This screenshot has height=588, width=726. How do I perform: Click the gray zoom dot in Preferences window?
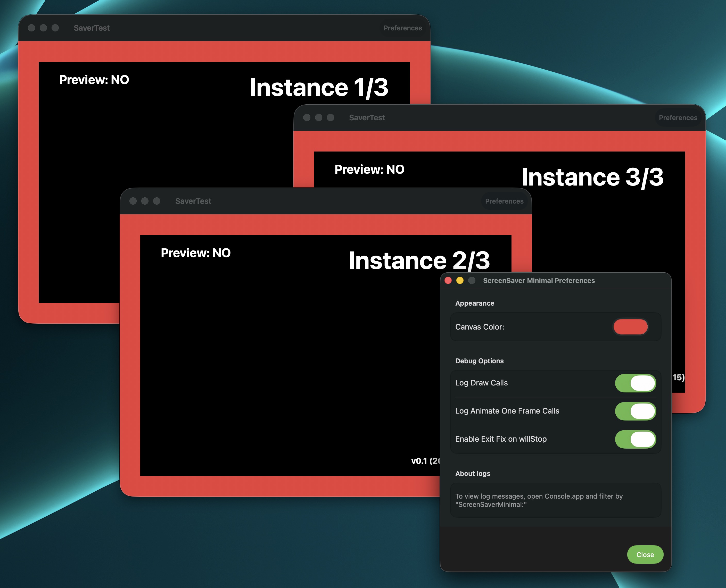(x=472, y=280)
